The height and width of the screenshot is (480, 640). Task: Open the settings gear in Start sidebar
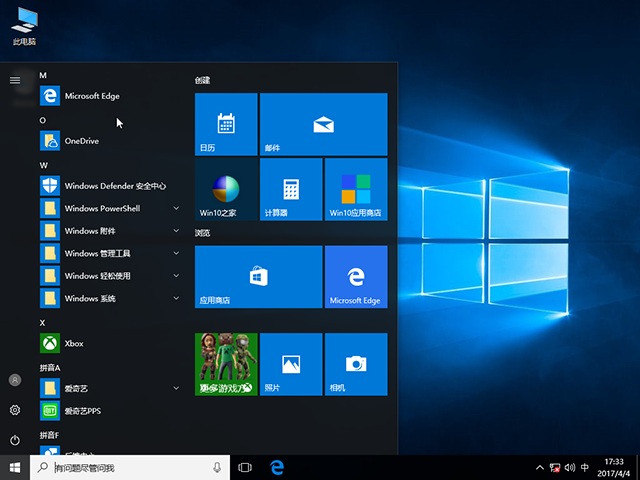point(15,410)
